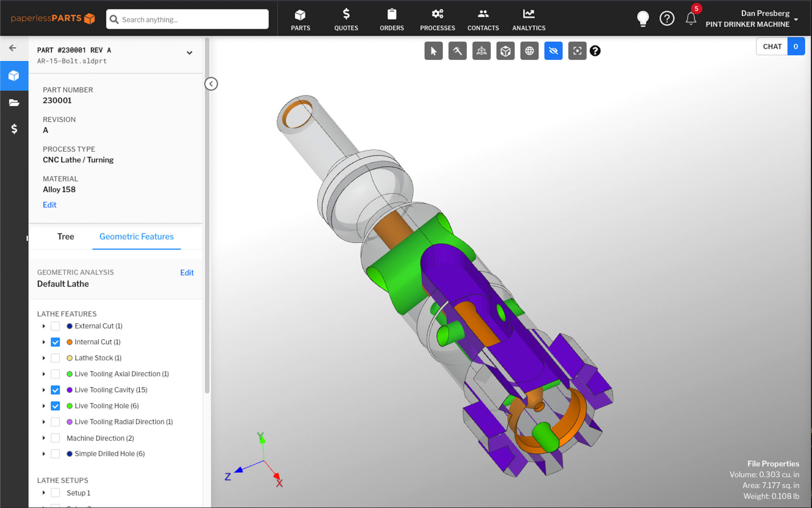The width and height of the screenshot is (812, 508).
Task: Go to ORDERS in top navigation
Action: tap(392, 20)
